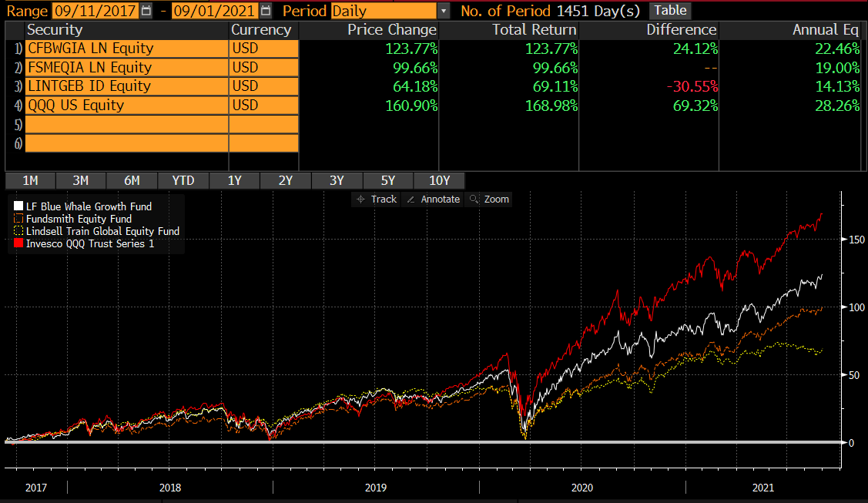Sort by Total Return column header

(535, 30)
